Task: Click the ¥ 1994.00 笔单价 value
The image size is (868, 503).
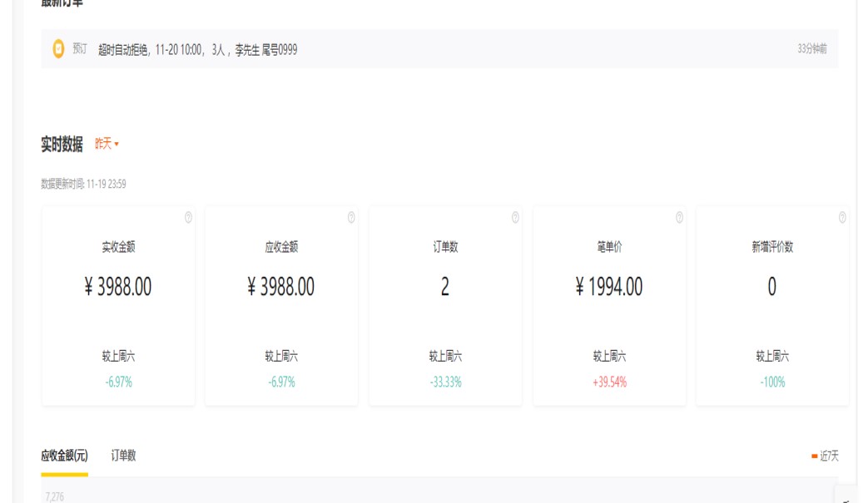Action: point(609,287)
